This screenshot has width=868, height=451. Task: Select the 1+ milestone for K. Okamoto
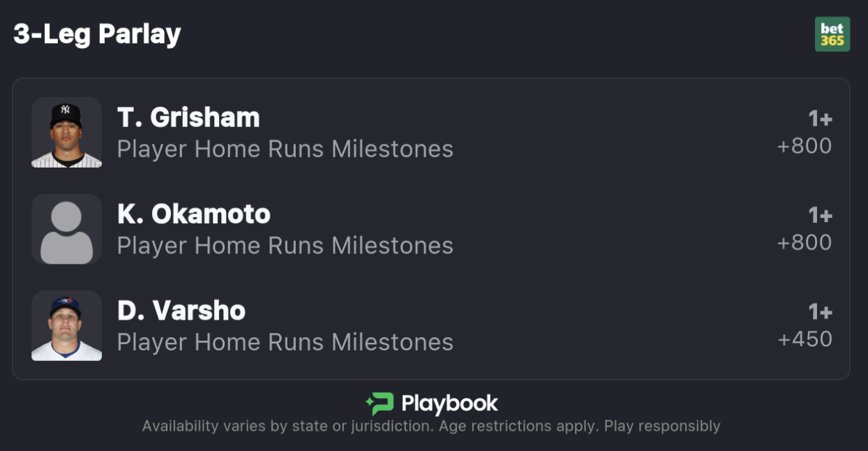pyautogui.click(x=820, y=216)
